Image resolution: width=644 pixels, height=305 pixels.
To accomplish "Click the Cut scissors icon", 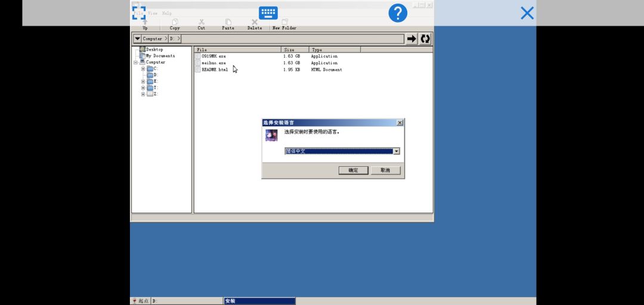I will [202, 24].
